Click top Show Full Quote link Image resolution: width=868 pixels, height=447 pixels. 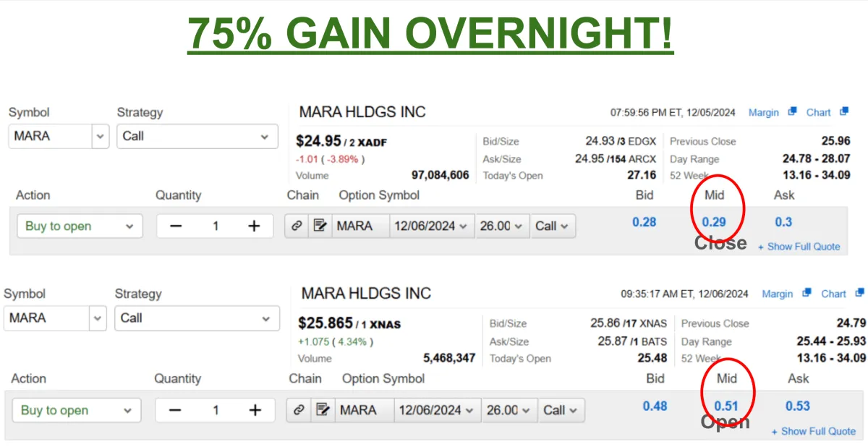[x=799, y=247]
